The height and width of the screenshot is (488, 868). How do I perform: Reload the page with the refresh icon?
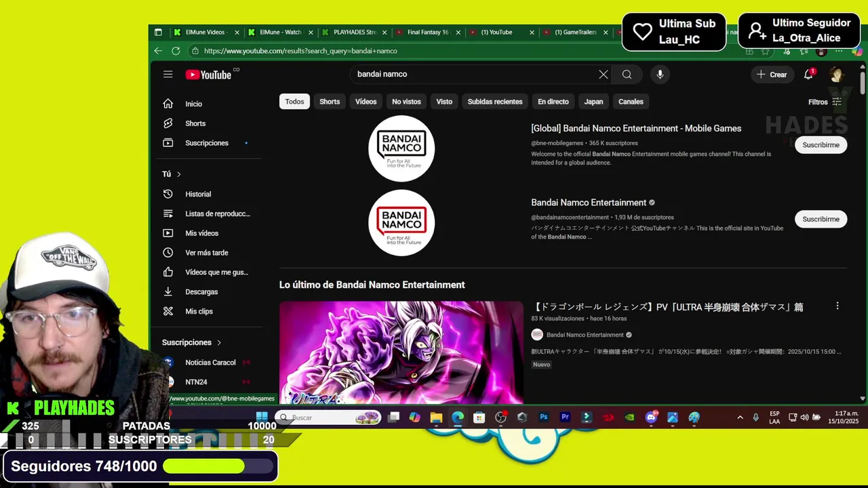pyautogui.click(x=176, y=51)
